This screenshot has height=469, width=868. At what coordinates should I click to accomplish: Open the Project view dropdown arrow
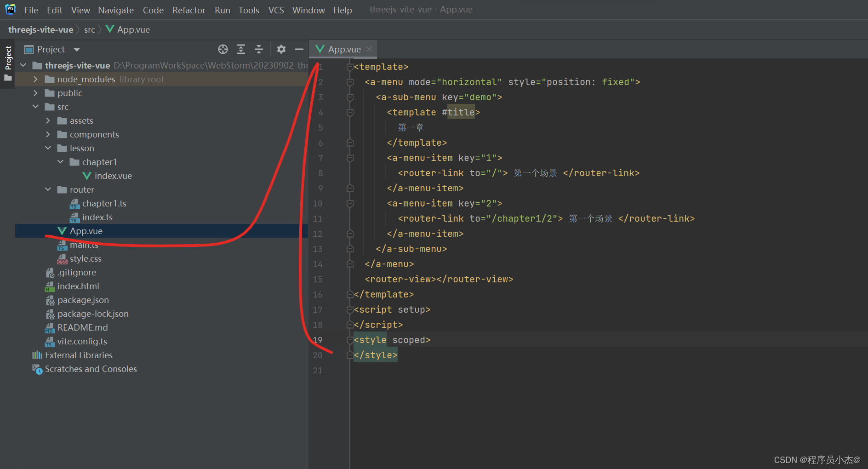click(77, 50)
